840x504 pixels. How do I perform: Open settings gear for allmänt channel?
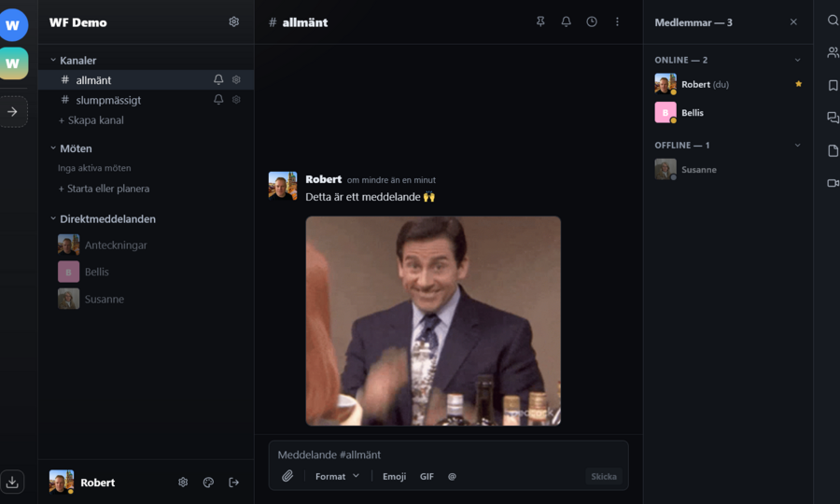[x=236, y=80]
